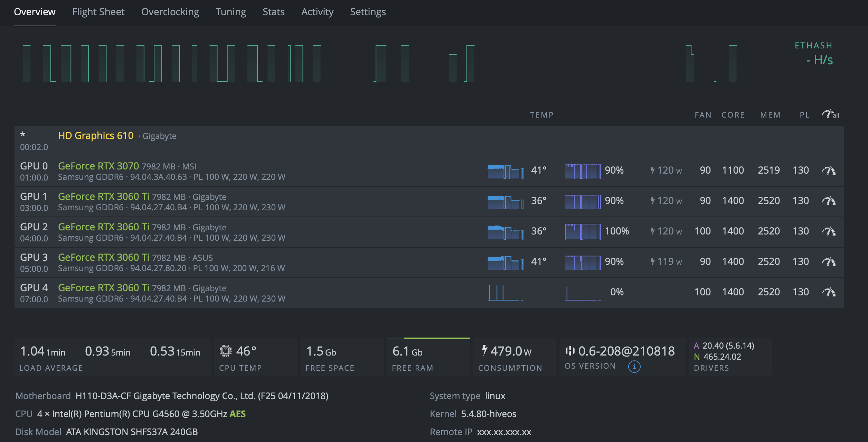
Task: Click GPU 3 overclocking speedometer icon
Action: [x=828, y=262]
